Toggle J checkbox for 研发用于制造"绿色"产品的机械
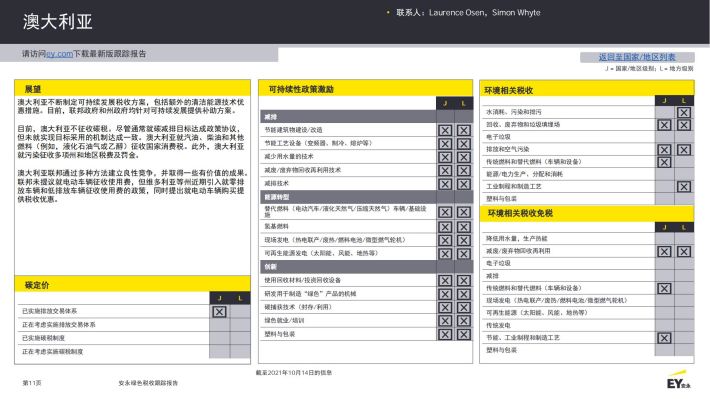Screen dimensions: 710x399 445,294
